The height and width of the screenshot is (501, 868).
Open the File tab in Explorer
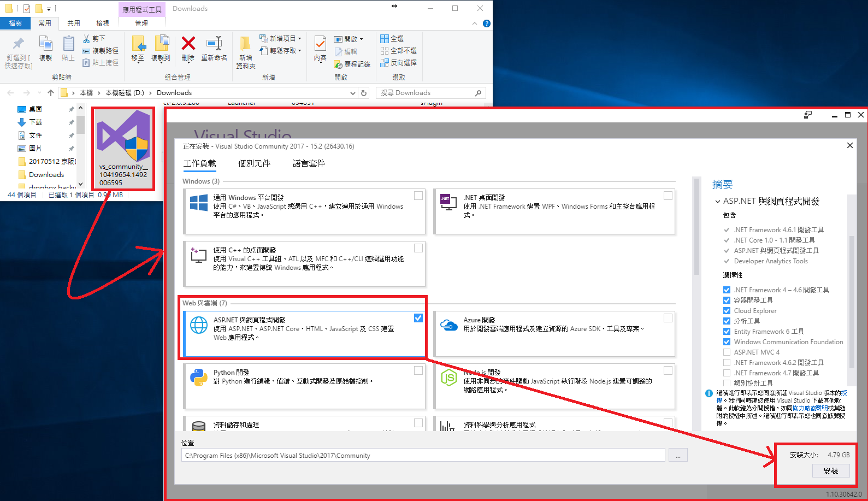point(15,23)
